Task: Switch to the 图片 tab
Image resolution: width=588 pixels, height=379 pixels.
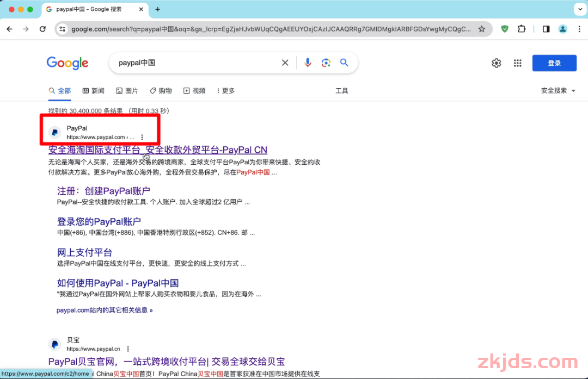Action: pyautogui.click(x=127, y=91)
